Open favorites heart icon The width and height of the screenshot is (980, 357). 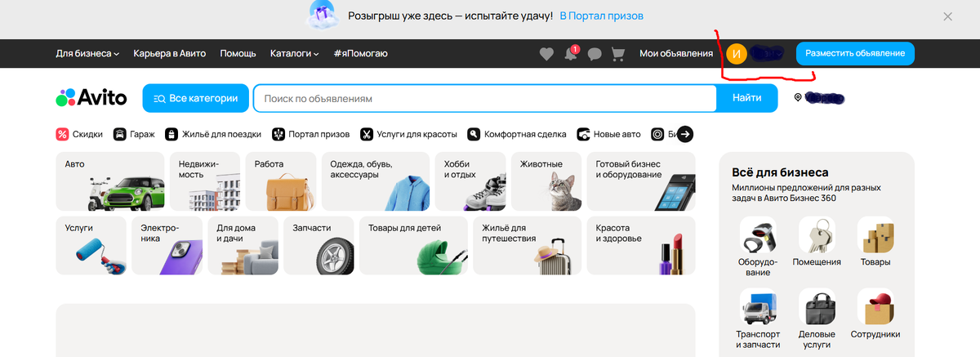547,54
